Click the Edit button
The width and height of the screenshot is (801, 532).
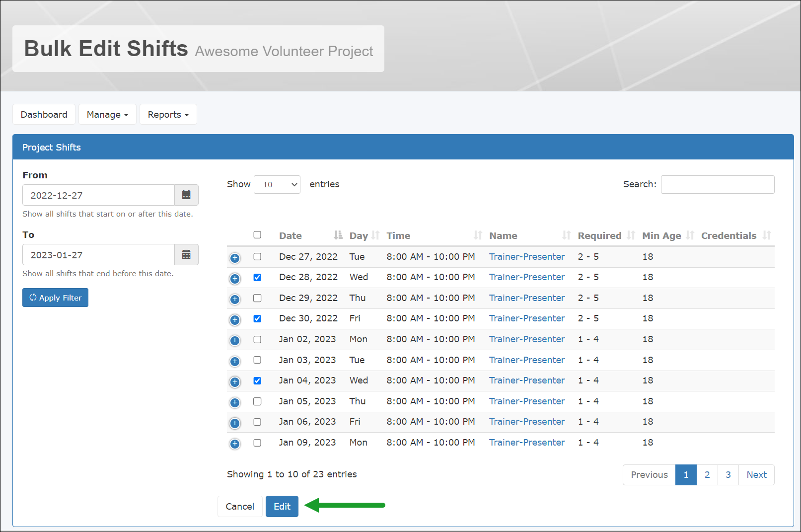(282, 506)
